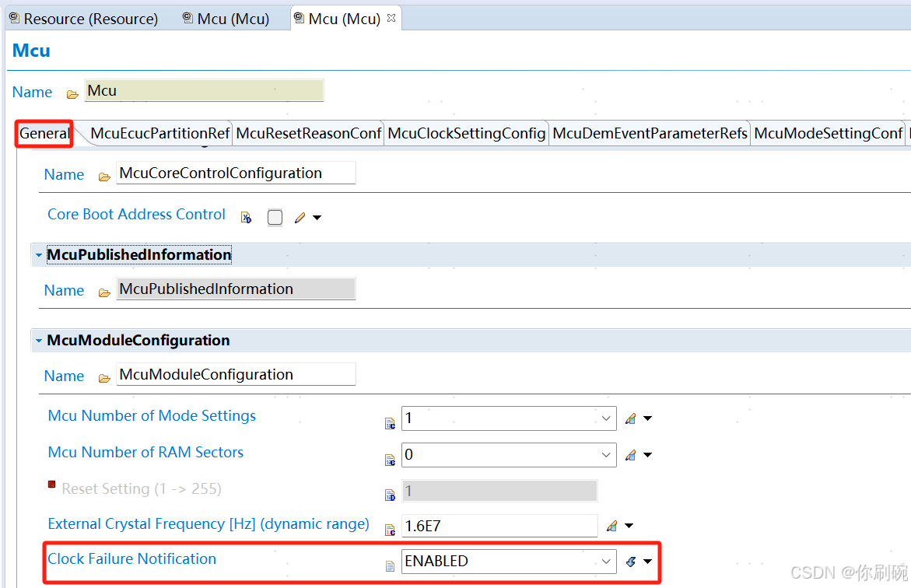Switch to the Resource (Resource) editor tab

point(84,19)
